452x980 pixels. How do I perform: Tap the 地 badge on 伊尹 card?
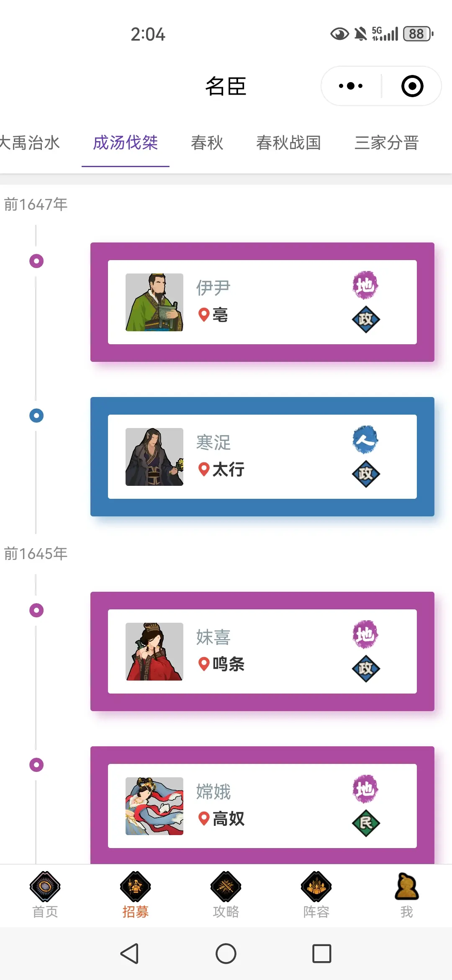pyautogui.click(x=365, y=286)
